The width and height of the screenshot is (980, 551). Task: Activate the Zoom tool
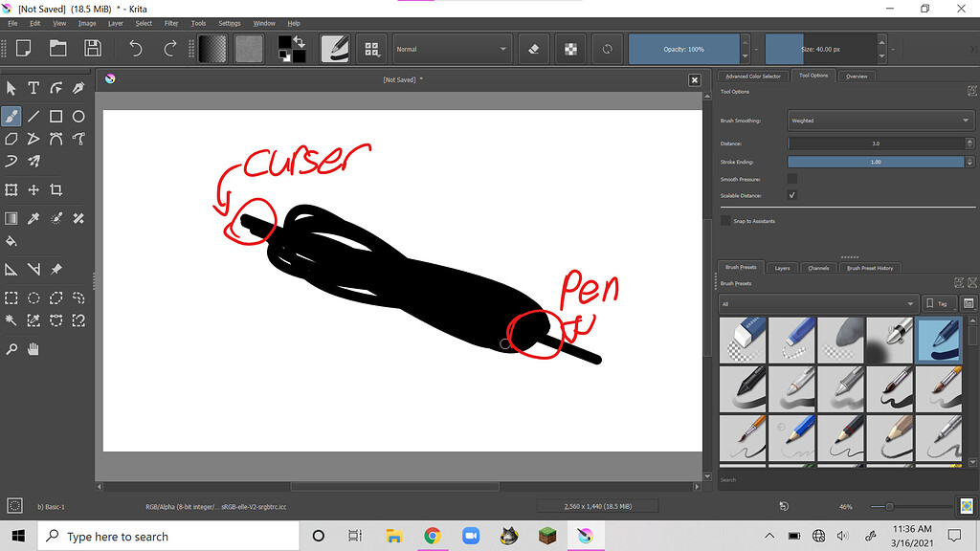[x=12, y=348]
